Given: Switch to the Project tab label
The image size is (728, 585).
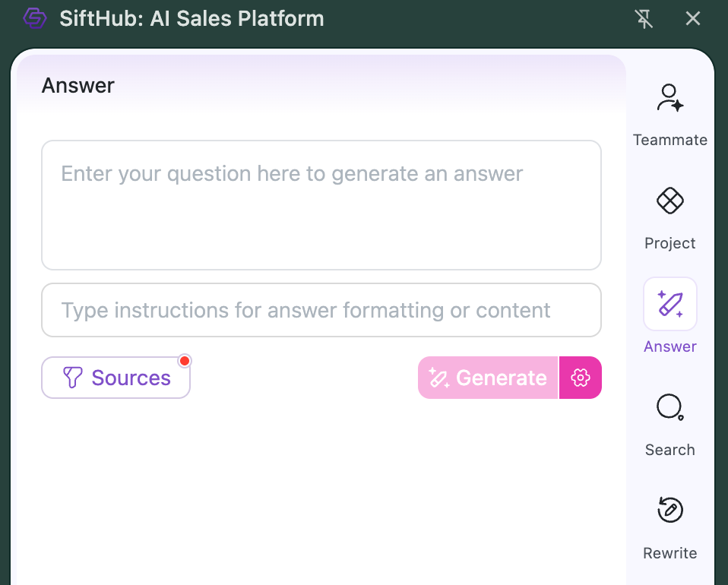Looking at the screenshot, I should click(669, 243).
